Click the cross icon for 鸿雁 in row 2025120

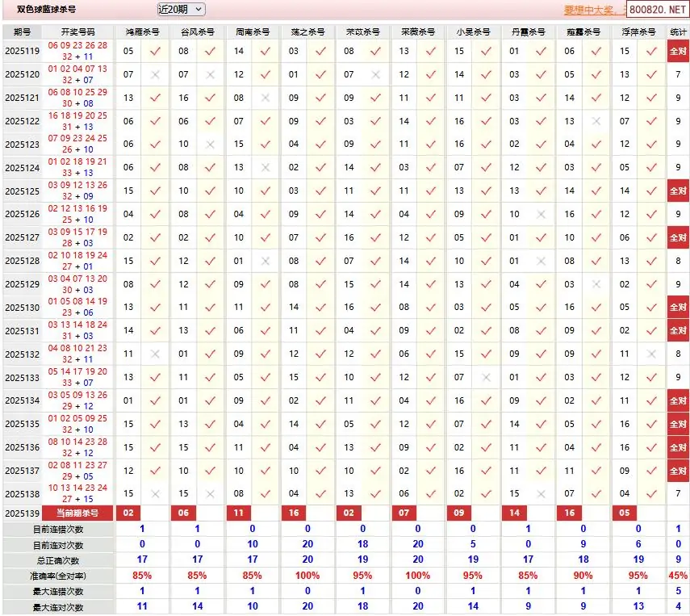coord(155,74)
